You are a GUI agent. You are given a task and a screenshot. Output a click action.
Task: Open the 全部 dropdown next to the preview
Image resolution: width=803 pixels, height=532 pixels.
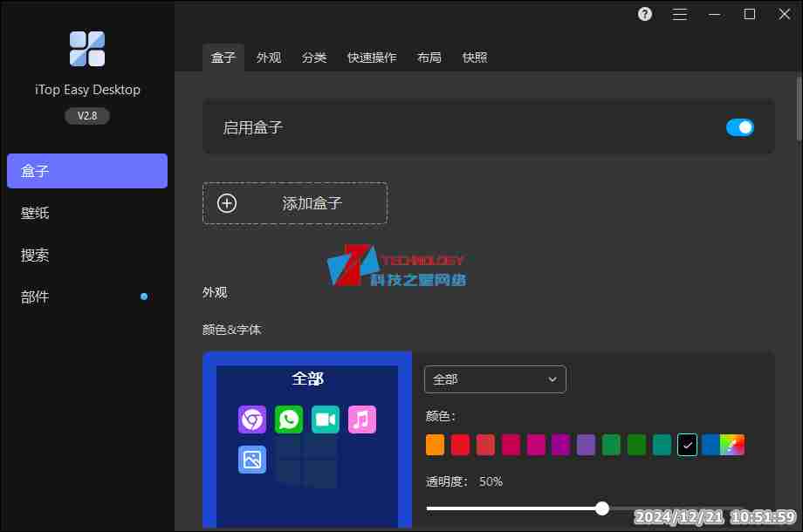(495, 379)
